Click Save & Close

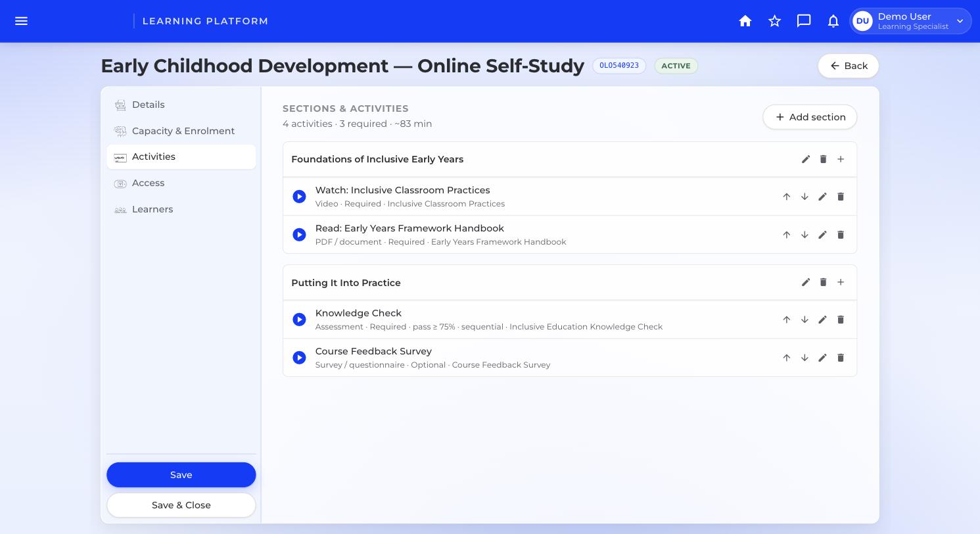pos(181,505)
